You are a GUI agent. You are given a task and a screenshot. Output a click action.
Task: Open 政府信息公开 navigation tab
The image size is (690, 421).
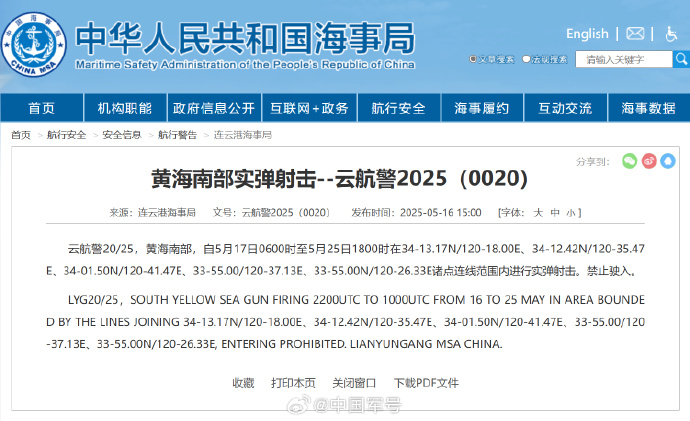(214, 108)
